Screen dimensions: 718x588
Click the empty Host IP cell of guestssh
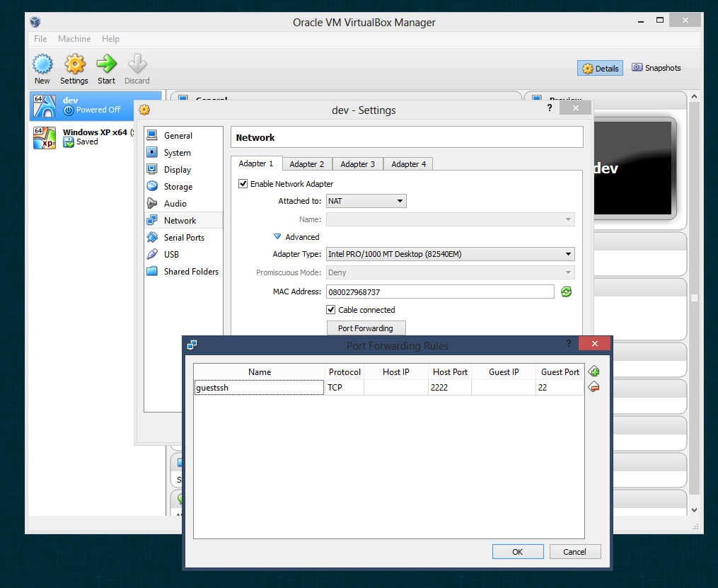pyautogui.click(x=396, y=388)
